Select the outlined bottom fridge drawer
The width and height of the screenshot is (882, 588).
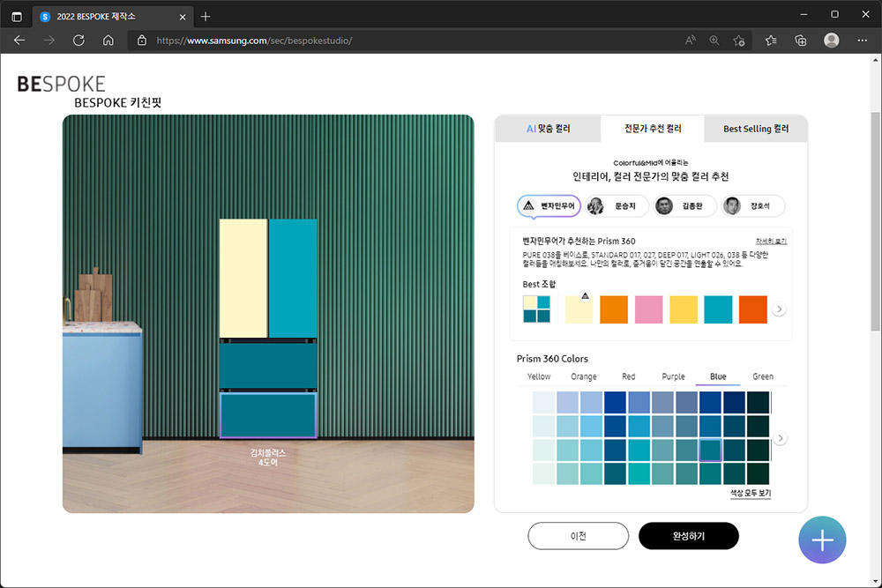[x=268, y=415]
